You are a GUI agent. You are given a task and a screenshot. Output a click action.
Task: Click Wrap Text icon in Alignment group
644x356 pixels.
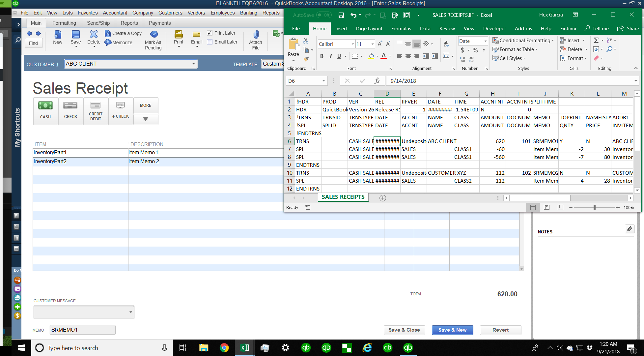pyautogui.click(x=446, y=44)
